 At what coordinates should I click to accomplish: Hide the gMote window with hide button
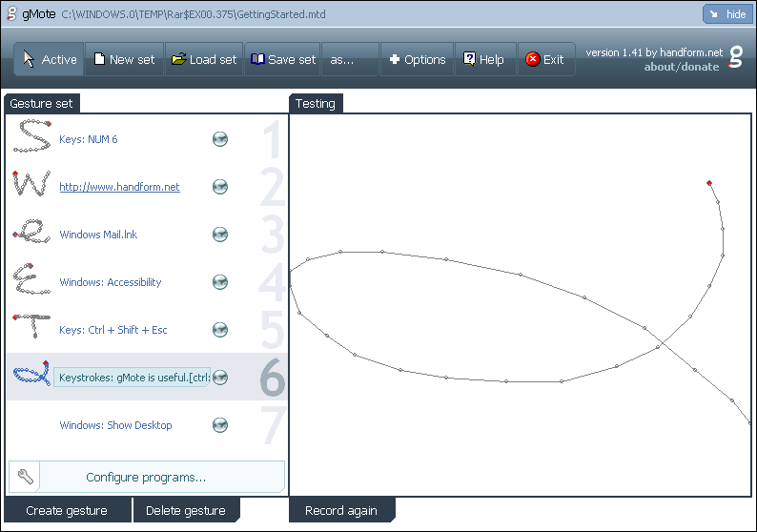click(x=728, y=14)
